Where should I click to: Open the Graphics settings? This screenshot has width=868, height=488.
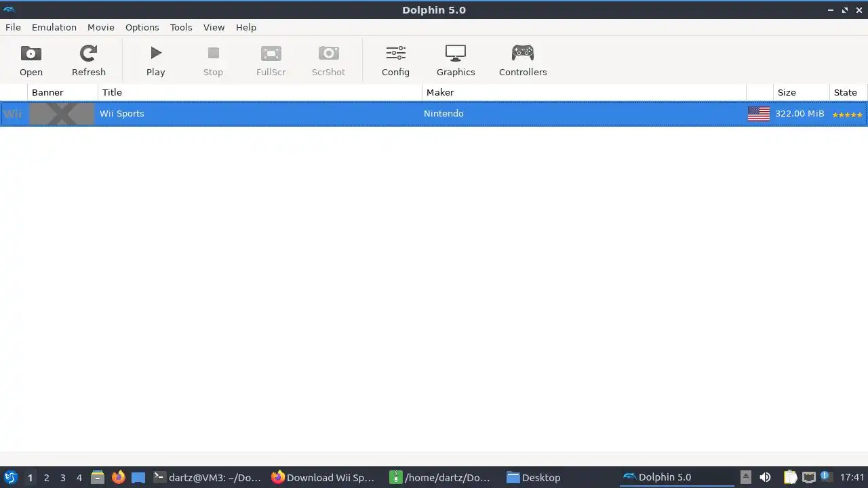(456, 60)
